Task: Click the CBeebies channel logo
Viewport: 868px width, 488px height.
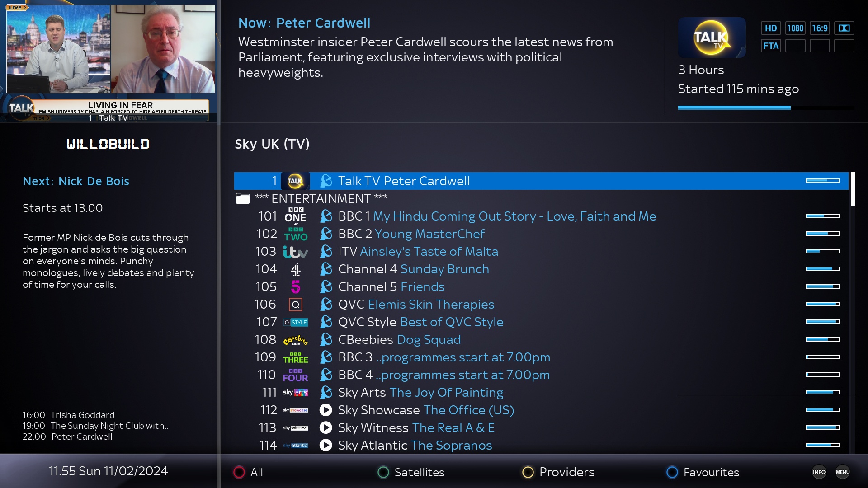Action: [295, 339]
